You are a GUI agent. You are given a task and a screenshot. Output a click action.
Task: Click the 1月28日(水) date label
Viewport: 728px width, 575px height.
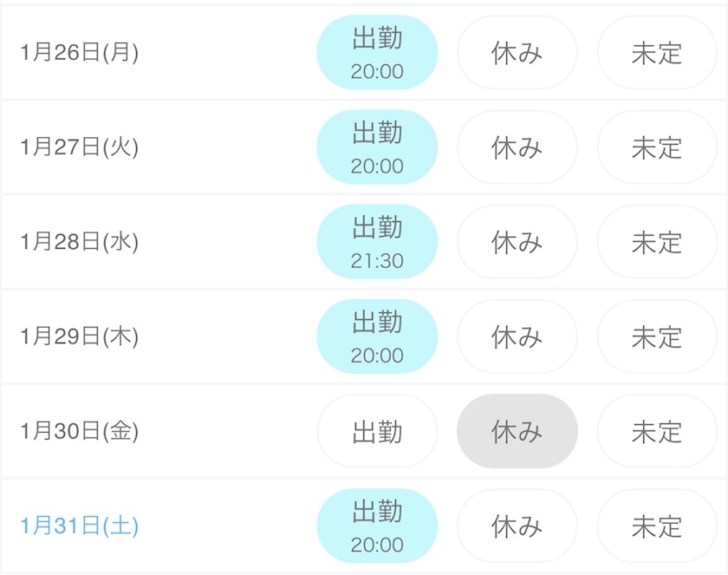[x=79, y=241]
